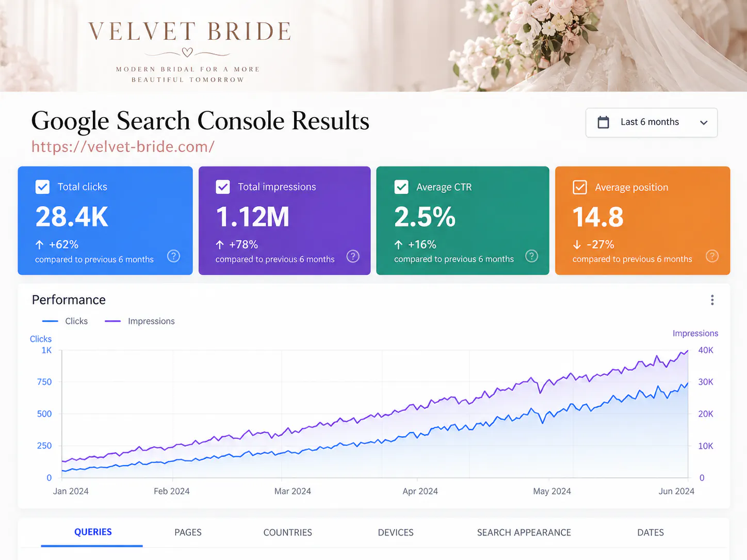This screenshot has width=747, height=560.
Task: Click help icon on Average CTR card
Action: [x=531, y=256]
